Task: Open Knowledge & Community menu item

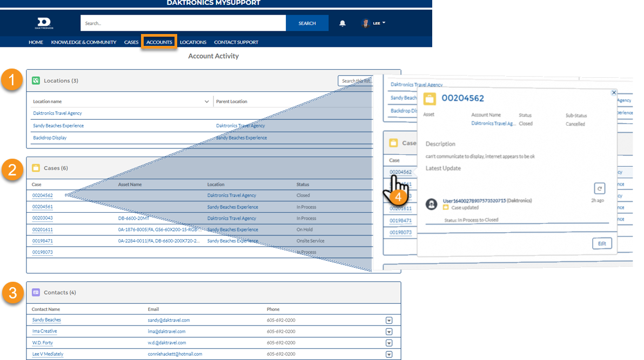Action: 84,42
